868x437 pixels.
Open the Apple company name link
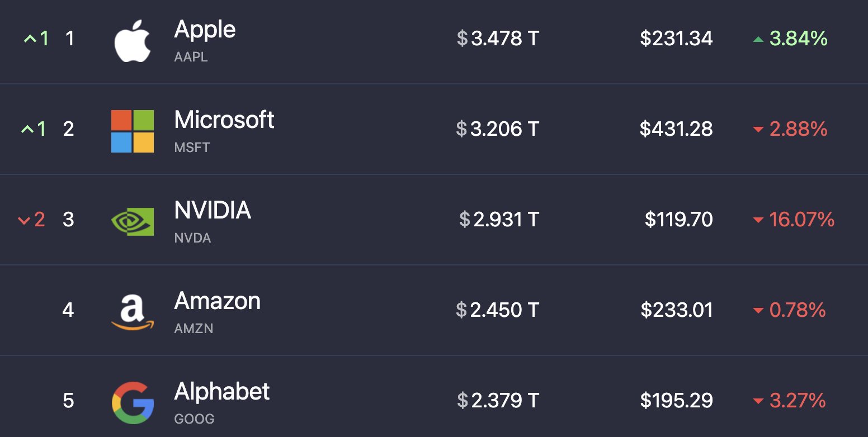[x=205, y=29]
